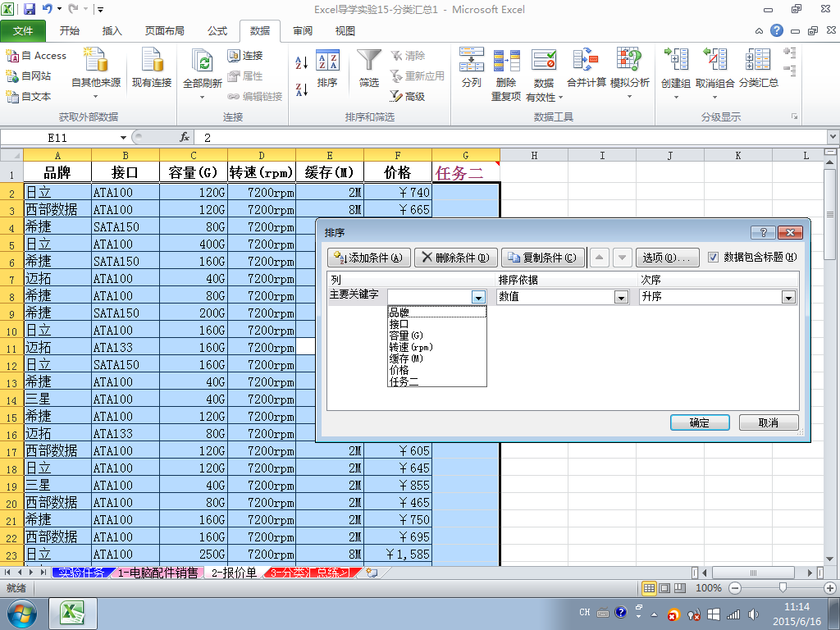Click 删除条件 delete condition button

[456, 258]
